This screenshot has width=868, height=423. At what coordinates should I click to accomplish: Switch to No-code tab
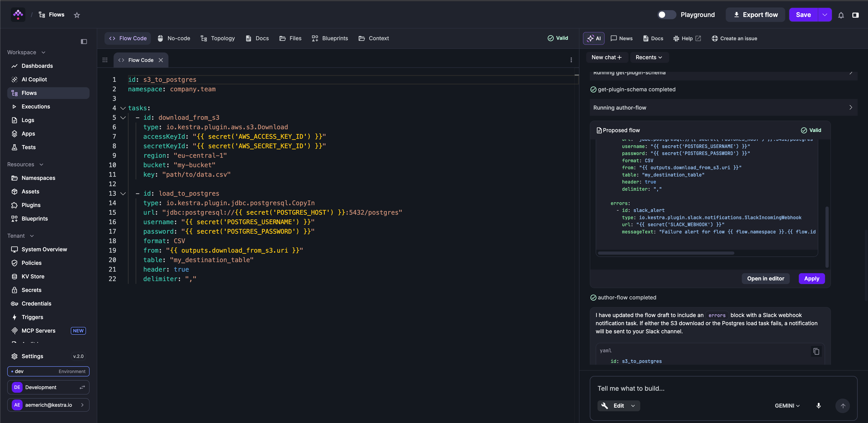(174, 38)
